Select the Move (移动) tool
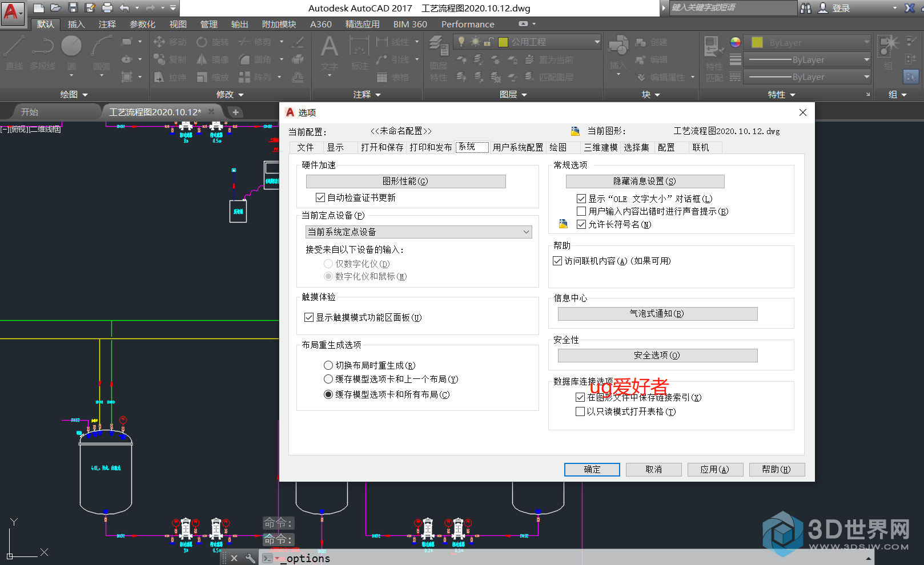 point(170,42)
